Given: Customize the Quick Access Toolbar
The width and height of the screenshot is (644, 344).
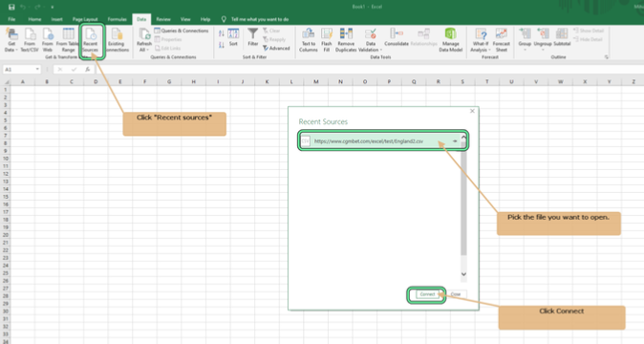Looking at the screenshot, I should tap(53, 7).
